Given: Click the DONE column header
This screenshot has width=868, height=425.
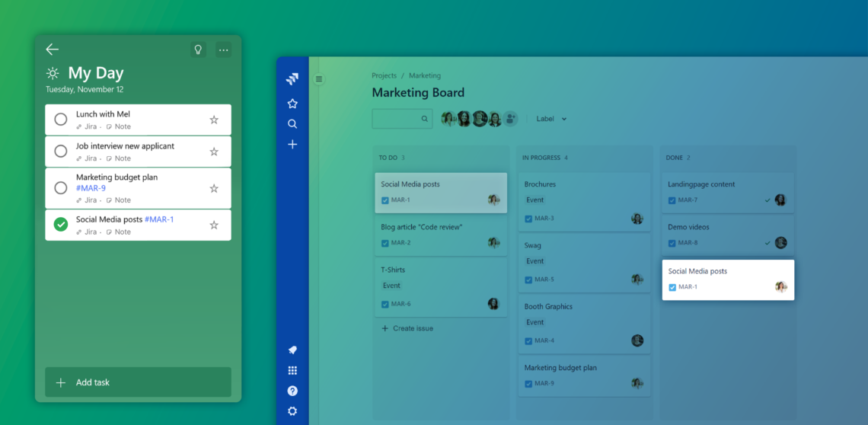Looking at the screenshot, I should coord(675,158).
